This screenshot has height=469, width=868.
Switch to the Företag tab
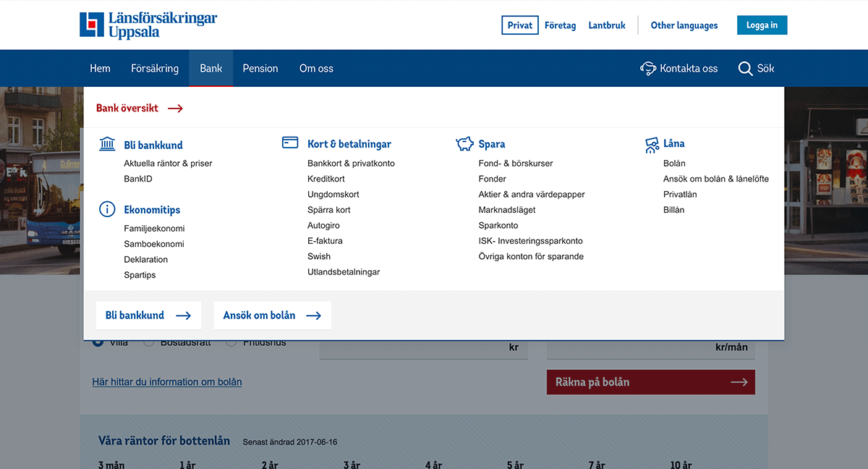(x=560, y=25)
